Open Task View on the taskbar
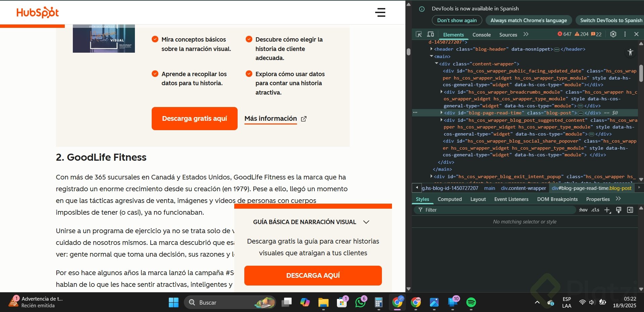The width and height of the screenshot is (644, 312). 286,302
